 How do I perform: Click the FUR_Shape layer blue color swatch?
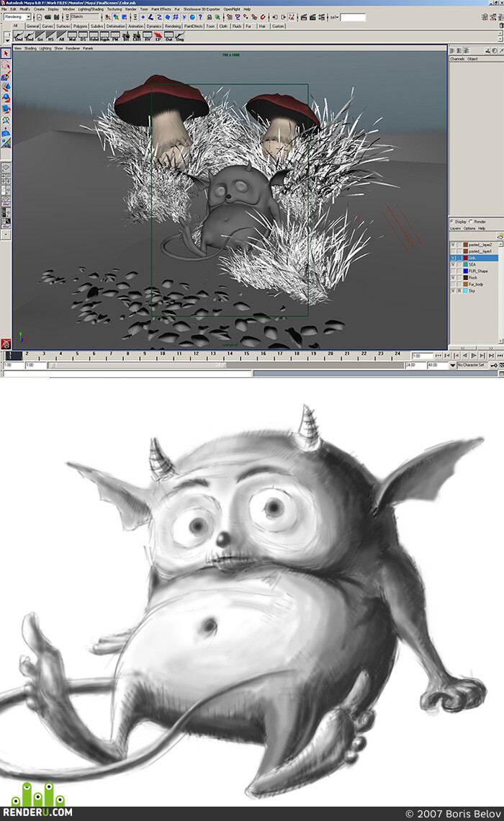(465, 272)
